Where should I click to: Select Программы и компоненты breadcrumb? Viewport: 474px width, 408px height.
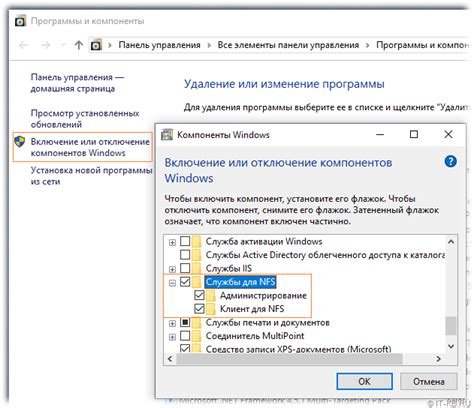click(x=422, y=45)
